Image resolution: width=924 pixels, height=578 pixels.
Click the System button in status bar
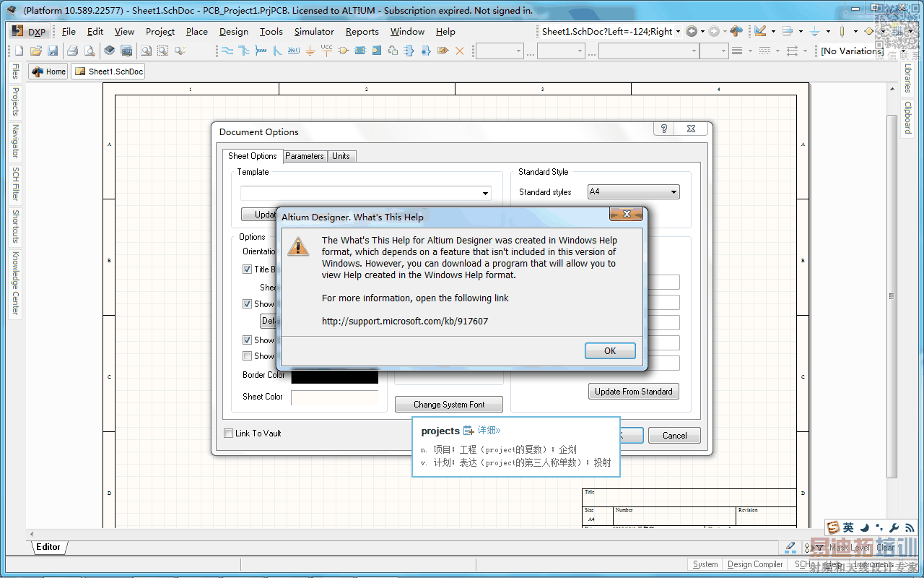coord(705,564)
